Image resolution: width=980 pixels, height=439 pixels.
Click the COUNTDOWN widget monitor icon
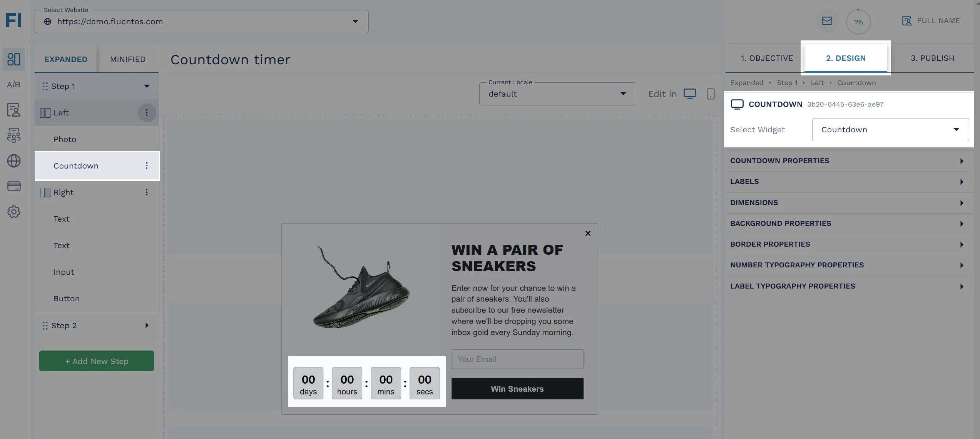(x=737, y=104)
